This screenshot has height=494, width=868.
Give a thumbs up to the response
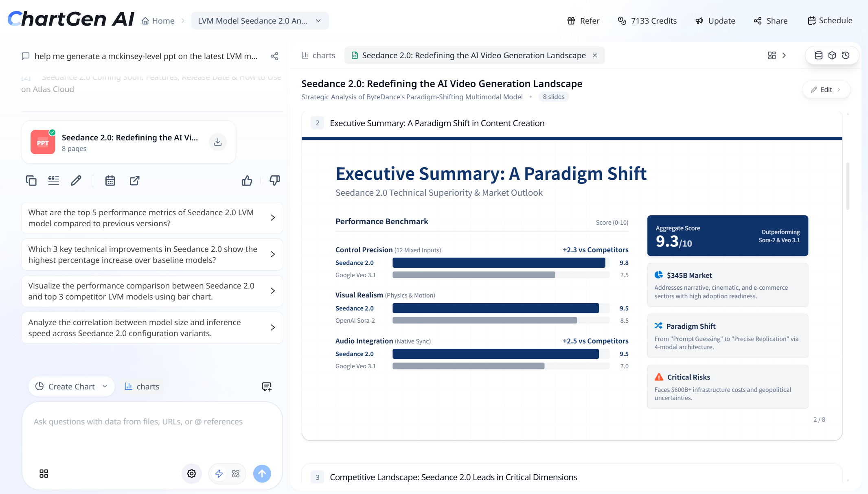tap(247, 180)
